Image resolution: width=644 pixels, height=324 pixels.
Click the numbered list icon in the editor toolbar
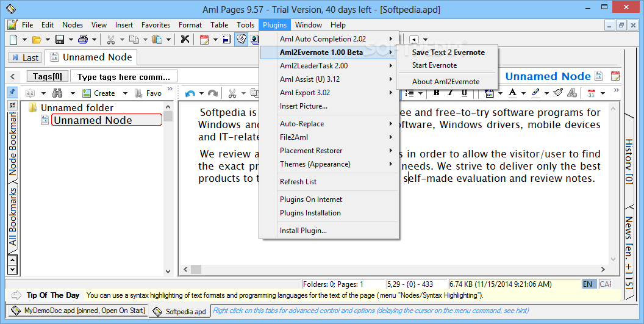[x=409, y=93]
